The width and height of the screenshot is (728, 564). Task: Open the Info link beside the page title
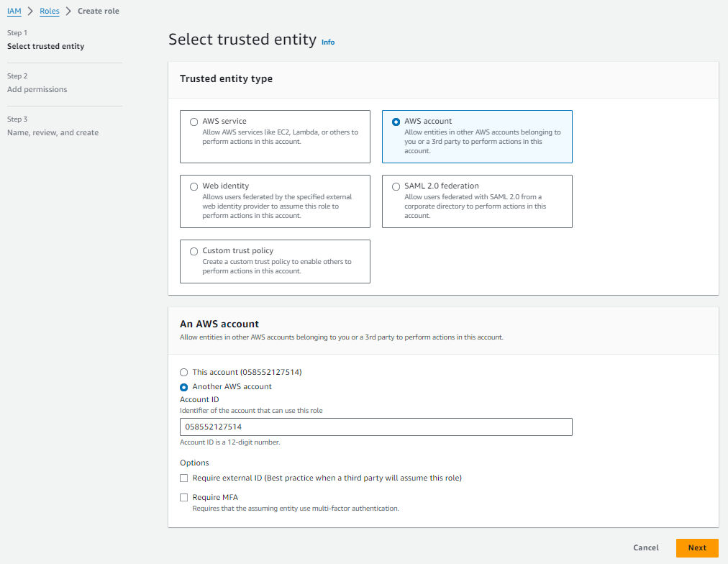[328, 42]
